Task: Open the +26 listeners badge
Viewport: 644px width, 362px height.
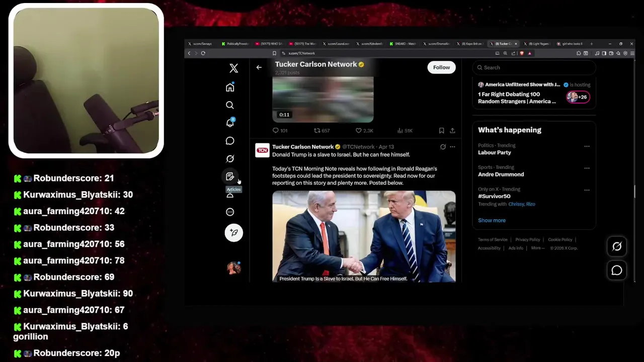Action: click(578, 97)
